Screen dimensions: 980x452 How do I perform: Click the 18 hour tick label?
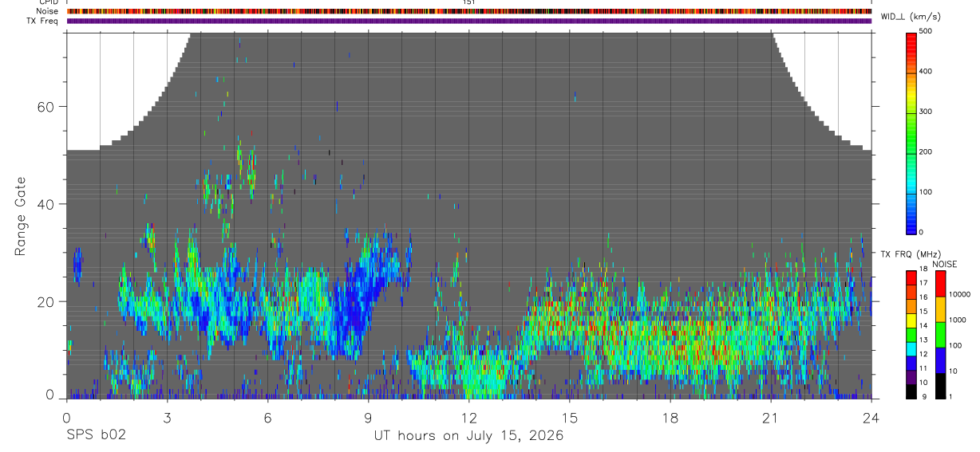[x=670, y=417]
